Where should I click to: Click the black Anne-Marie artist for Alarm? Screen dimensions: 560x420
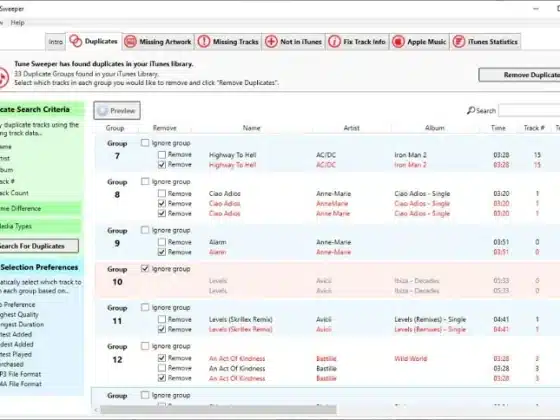coord(334,242)
